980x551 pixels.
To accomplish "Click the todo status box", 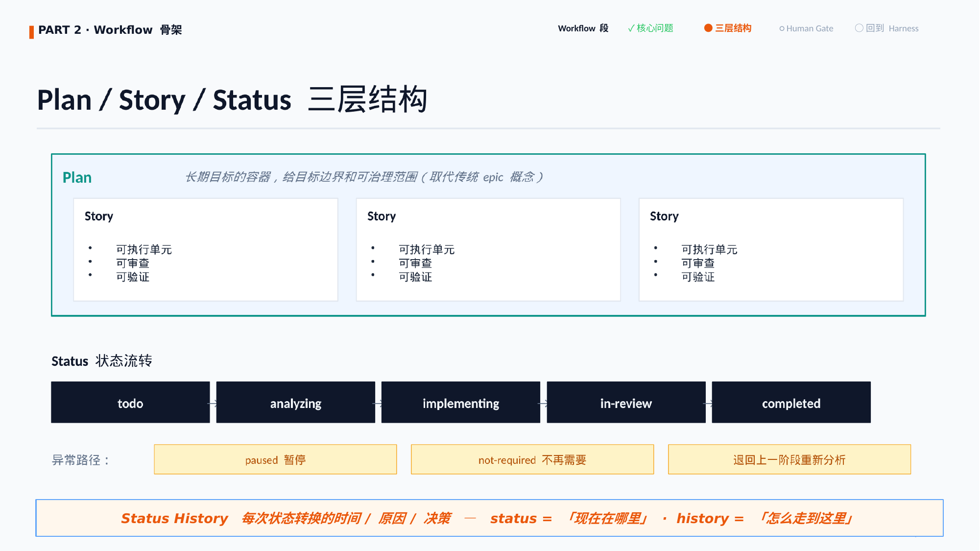I will click(130, 403).
